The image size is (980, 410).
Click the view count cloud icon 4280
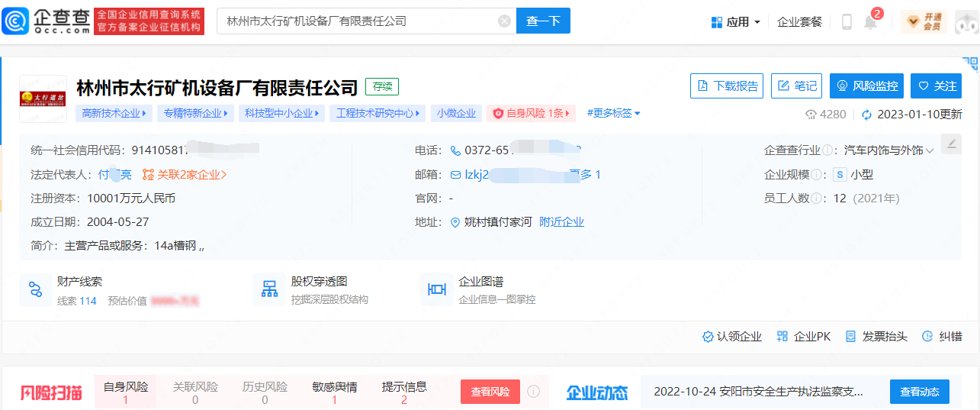point(811,115)
